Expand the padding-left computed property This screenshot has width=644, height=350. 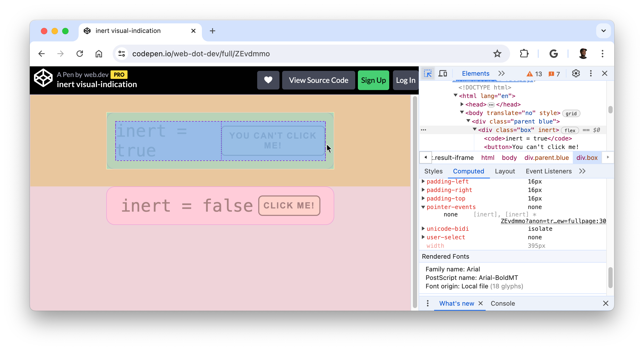(x=423, y=181)
